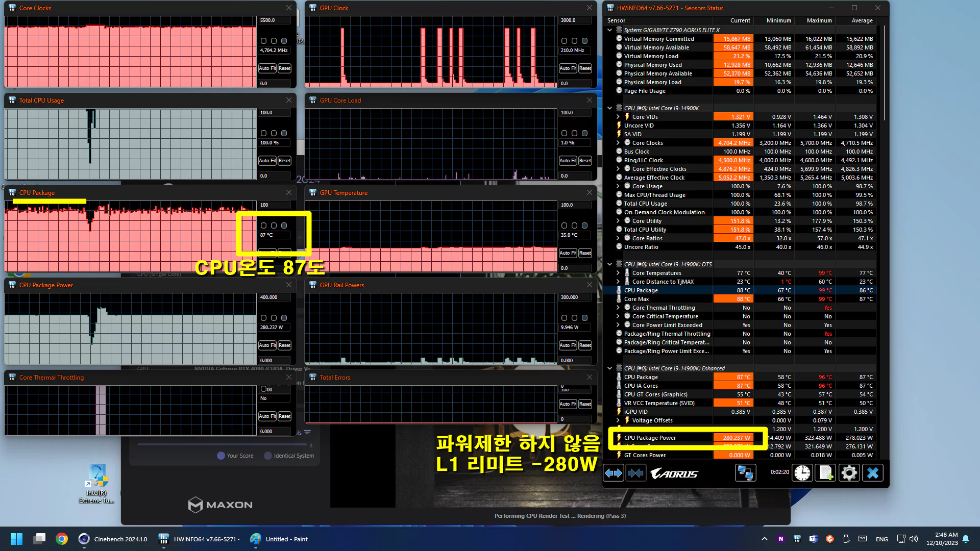Click the Minimum column header
This screenshot has height=551, width=980.
pos(774,20)
